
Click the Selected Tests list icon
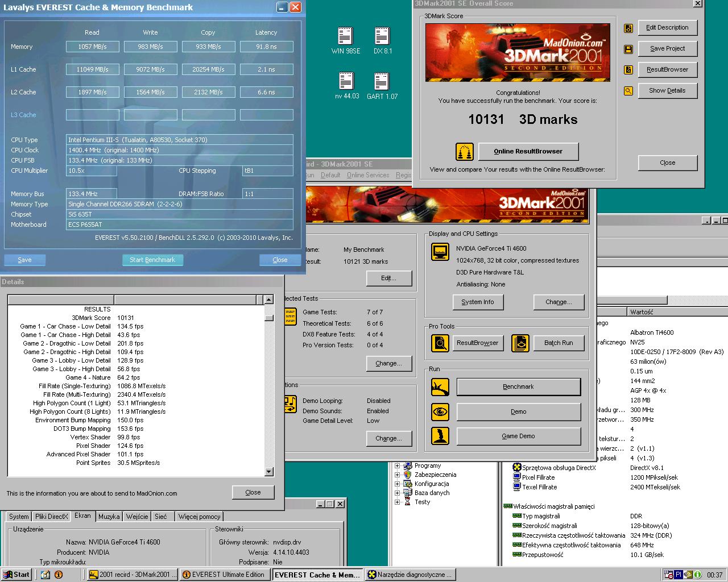(x=290, y=317)
